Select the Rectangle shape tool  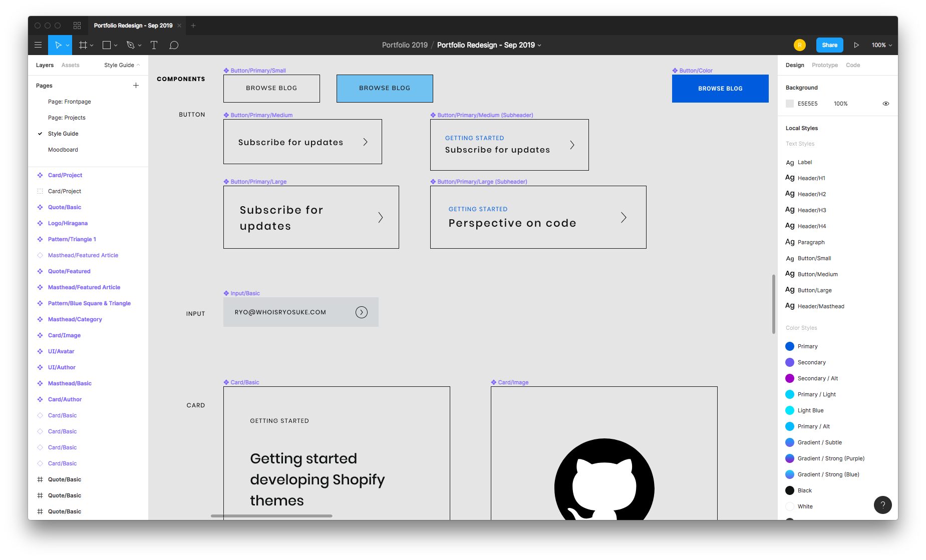tap(107, 45)
